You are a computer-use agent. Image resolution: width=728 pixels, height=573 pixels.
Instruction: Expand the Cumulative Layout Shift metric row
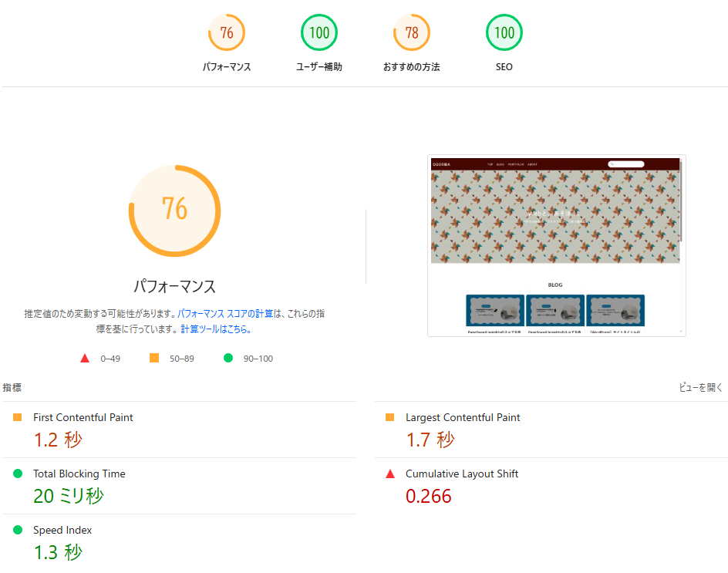click(462, 474)
